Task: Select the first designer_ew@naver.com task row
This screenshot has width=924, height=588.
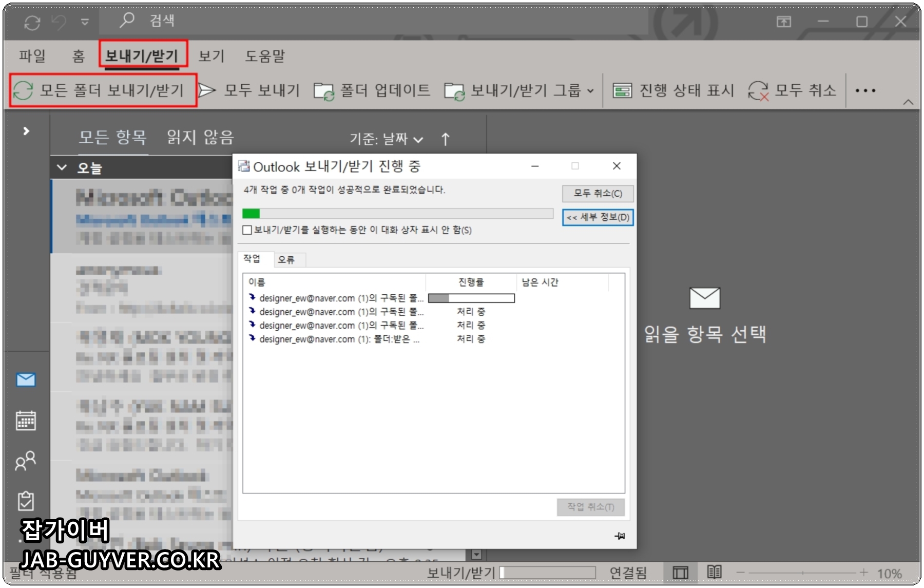Action: pyautogui.click(x=336, y=298)
